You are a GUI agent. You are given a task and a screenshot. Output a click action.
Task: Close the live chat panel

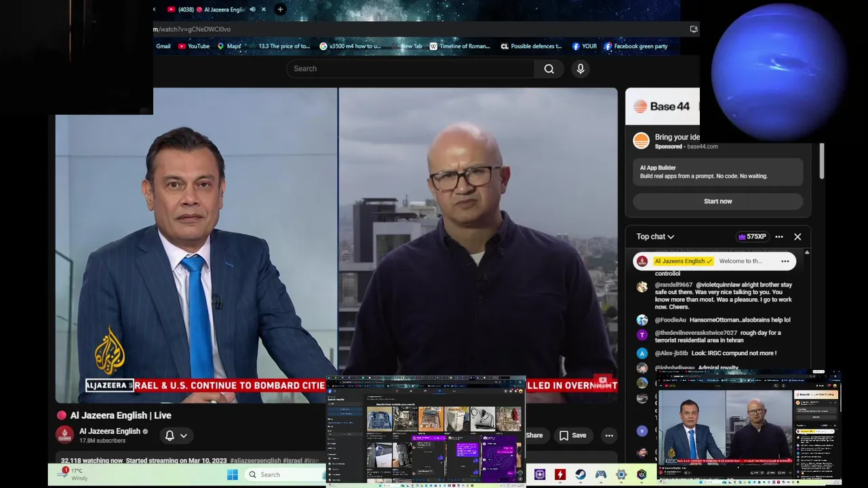[x=797, y=237]
